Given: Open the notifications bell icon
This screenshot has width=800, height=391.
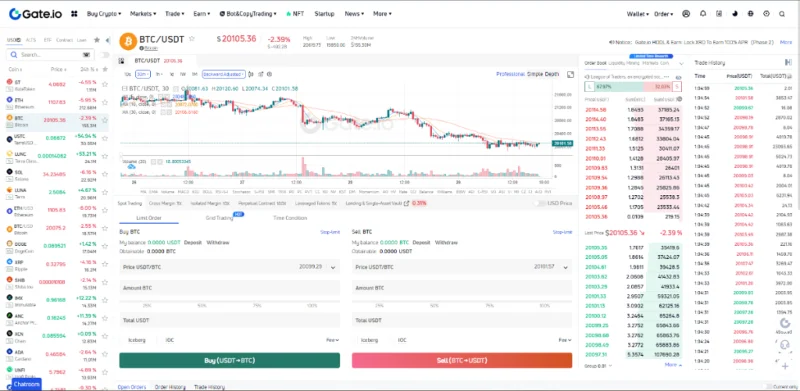Looking at the screenshot, I should click(x=703, y=14).
